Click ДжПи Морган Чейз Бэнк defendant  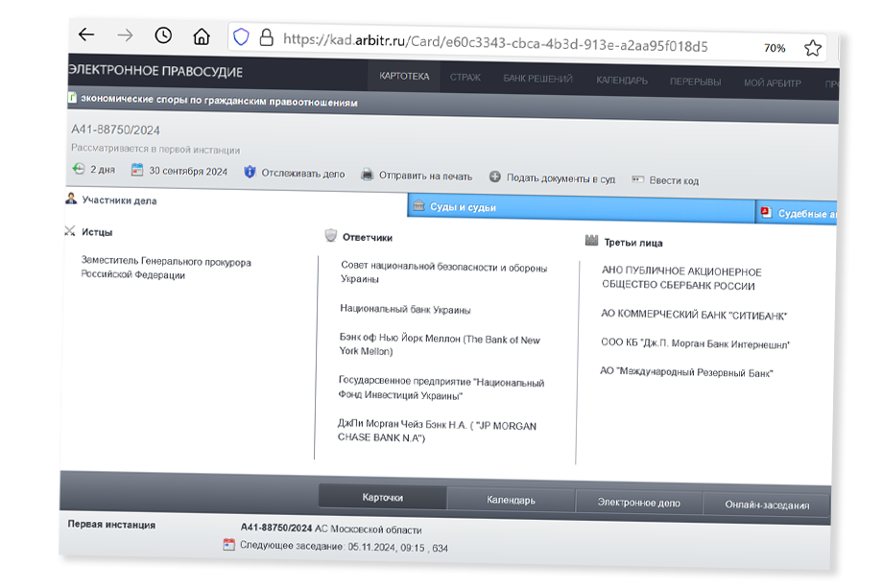click(x=437, y=431)
